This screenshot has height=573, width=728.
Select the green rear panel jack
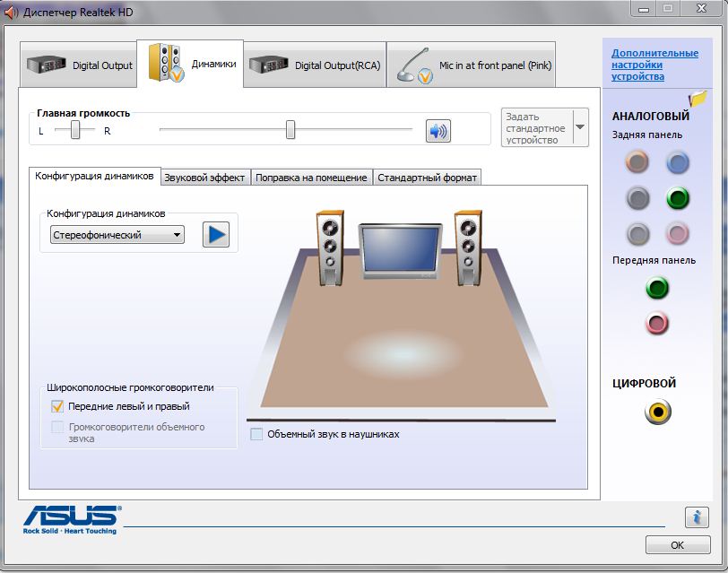click(x=678, y=198)
